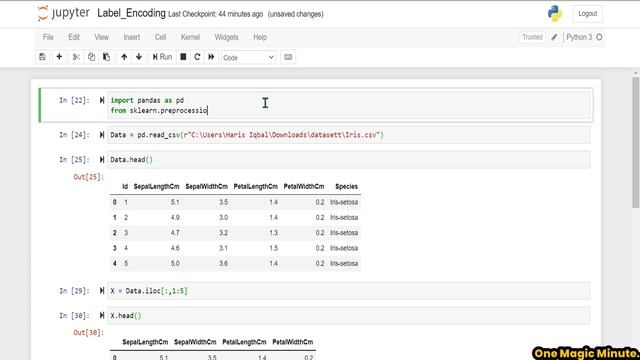Image resolution: width=640 pixels, height=360 pixels.
Task: Open the Insert menu
Action: (132, 37)
